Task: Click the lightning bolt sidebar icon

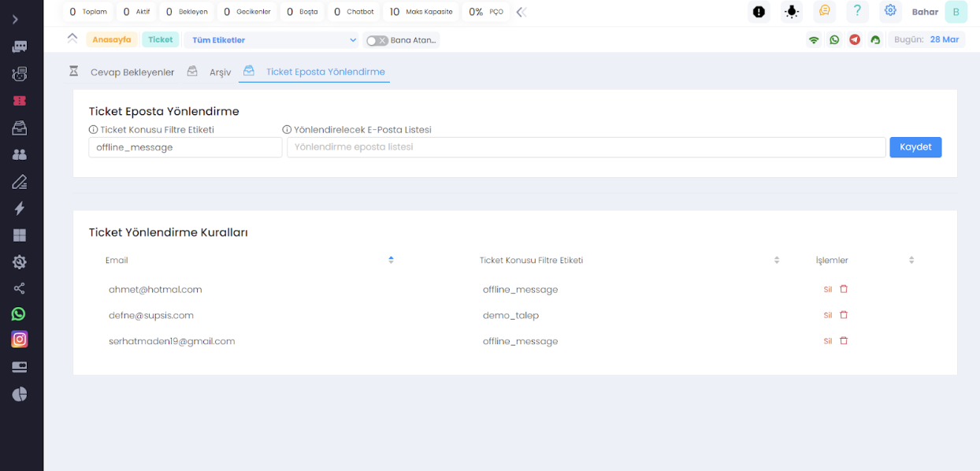Action: (19, 208)
